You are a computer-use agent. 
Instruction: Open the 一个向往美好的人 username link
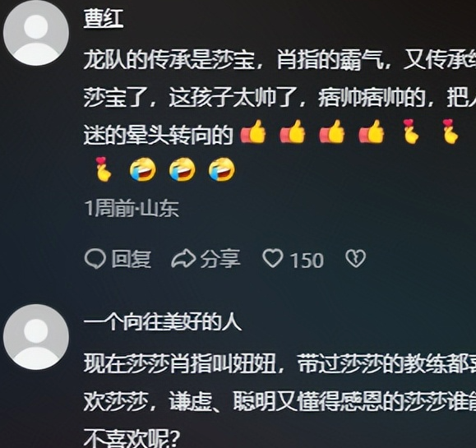pyautogui.click(x=163, y=322)
